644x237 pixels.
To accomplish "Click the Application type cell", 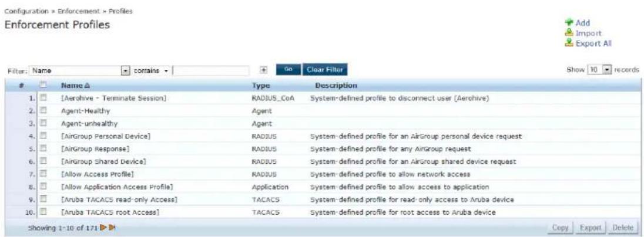I will pos(270,187).
